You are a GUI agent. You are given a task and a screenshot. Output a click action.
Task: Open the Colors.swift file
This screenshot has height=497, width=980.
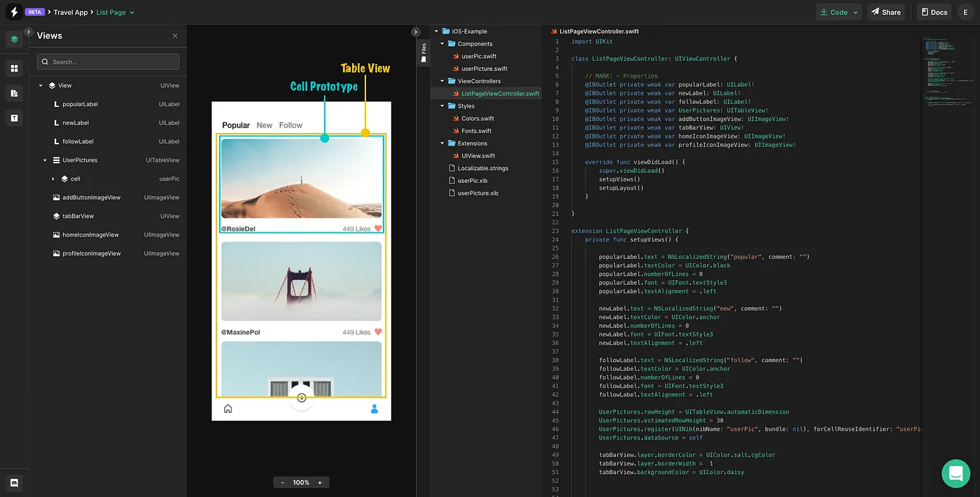coord(477,118)
